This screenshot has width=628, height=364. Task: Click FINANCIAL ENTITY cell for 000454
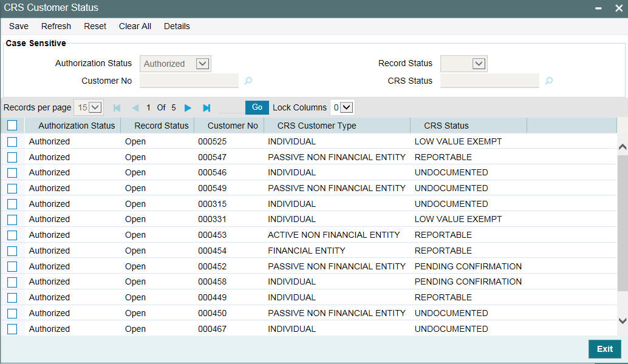click(x=306, y=251)
